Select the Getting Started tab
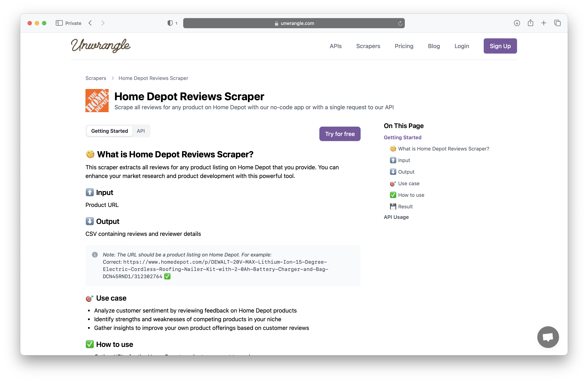The image size is (588, 382). click(110, 131)
